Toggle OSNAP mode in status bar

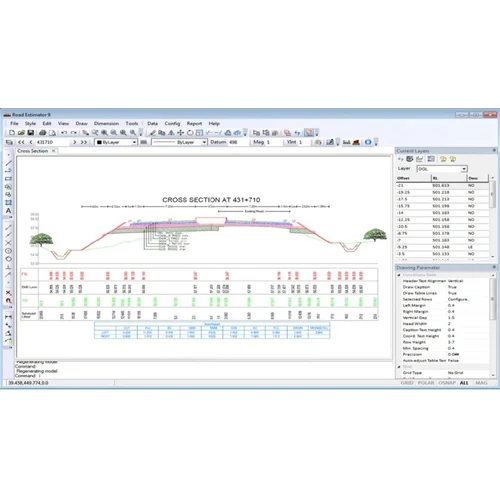(447, 383)
